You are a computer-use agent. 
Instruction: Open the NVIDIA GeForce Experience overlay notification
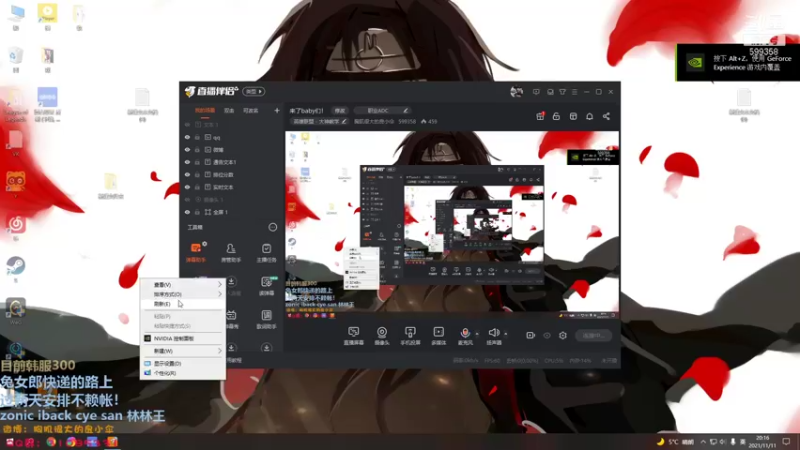coord(738,62)
